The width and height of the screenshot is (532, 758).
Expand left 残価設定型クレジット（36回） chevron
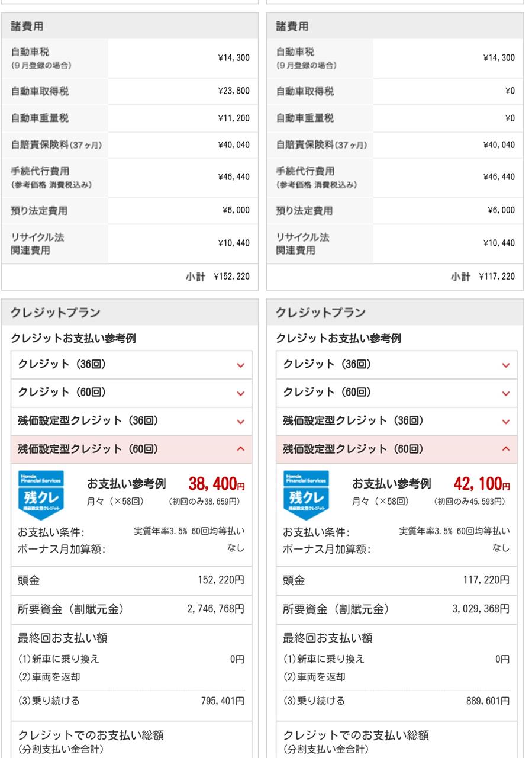pos(240,422)
